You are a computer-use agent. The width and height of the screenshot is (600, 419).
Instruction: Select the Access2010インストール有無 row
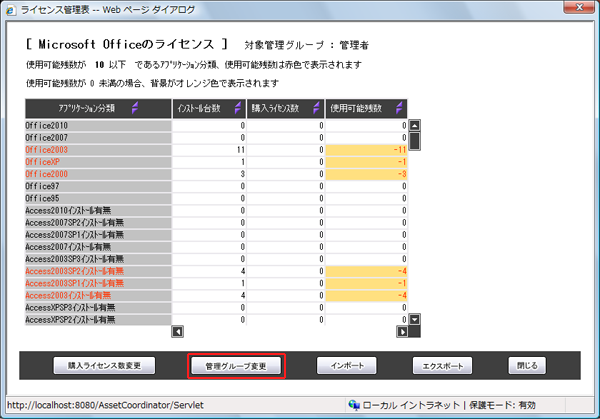tap(216, 210)
